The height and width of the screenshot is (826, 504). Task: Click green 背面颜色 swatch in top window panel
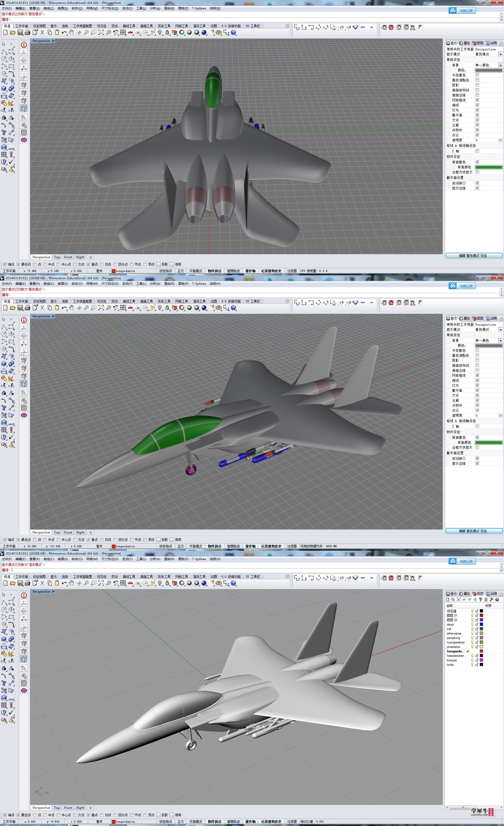(x=489, y=167)
